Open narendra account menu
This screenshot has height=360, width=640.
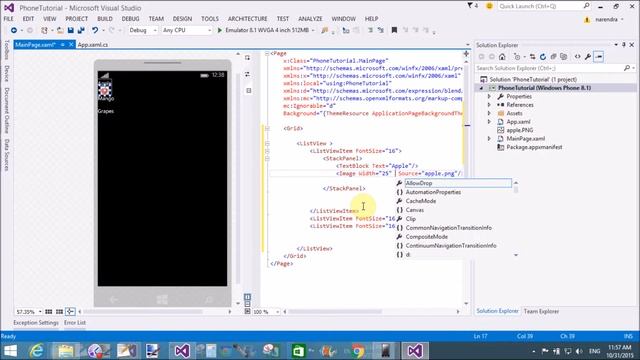[609, 20]
